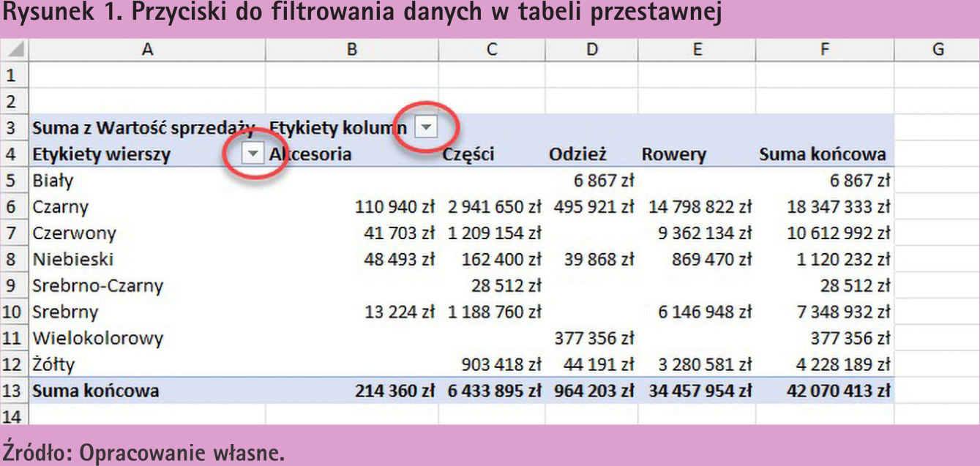This screenshot has height=466, width=980.
Task: Click the select-all corner triangle
Action: (x=15, y=50)
